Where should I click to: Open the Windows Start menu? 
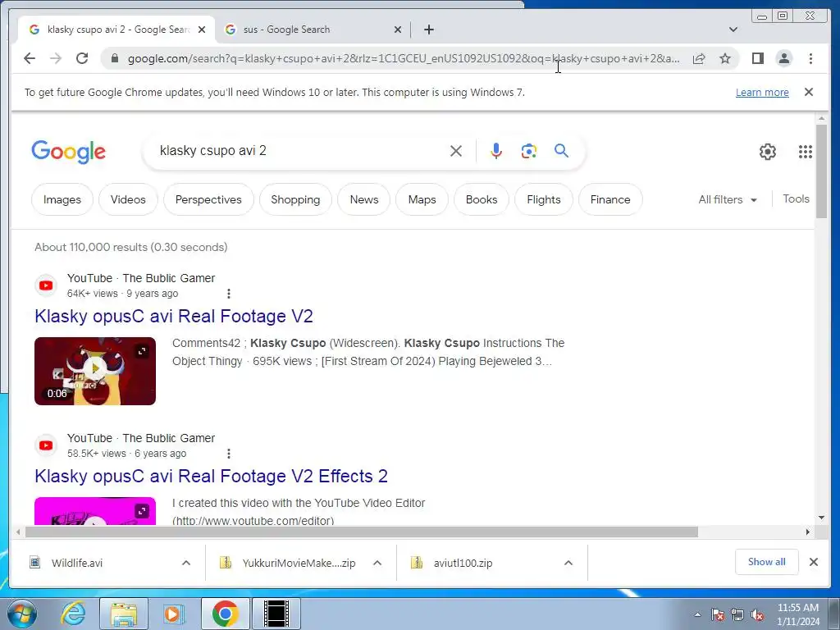coord(22,614)
